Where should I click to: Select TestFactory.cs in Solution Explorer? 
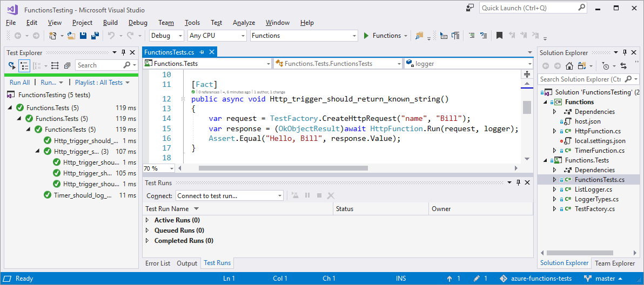(x=594, y=209)
